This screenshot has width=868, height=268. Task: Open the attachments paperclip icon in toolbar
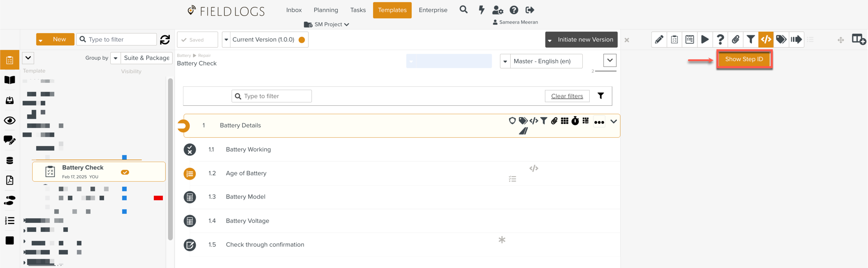click(735, 40)
